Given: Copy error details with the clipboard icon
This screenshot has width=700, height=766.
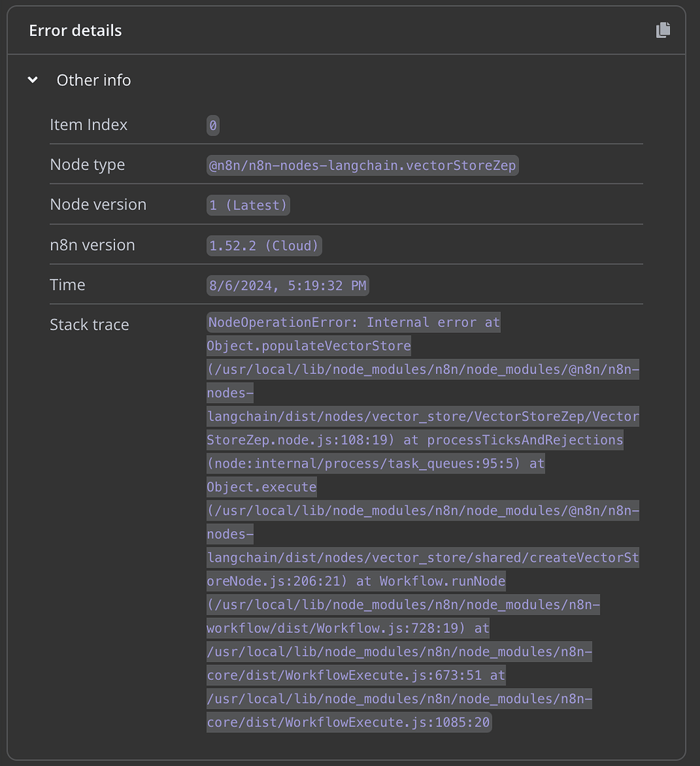Looking at the screenshot, I should point(663,30).
